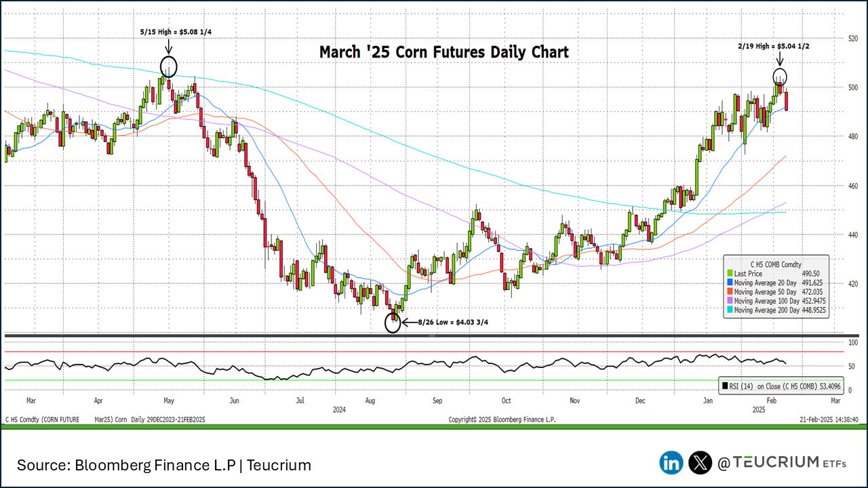Click the Daily 29DEC2023-21FEB2025 range text
868x488 pixels.
(169, 420)
